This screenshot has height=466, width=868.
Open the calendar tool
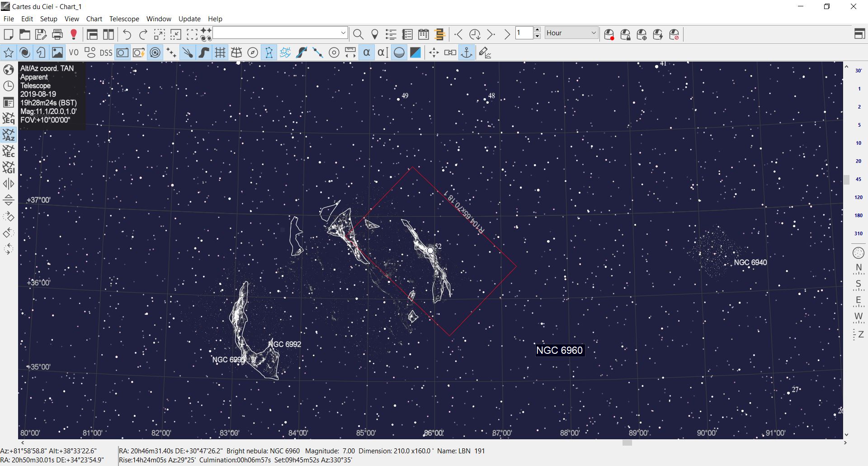pos(424,34)
